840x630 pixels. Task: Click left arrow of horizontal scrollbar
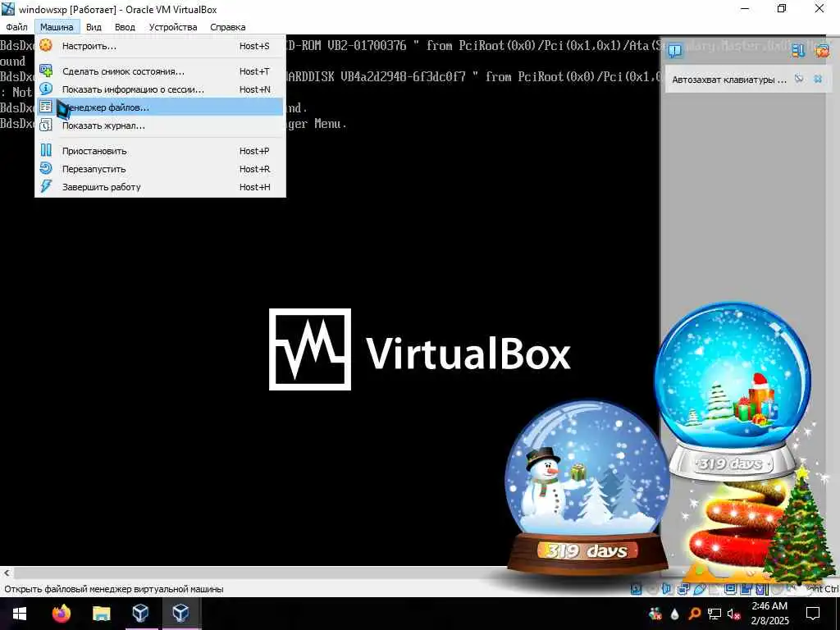point(7,573)
